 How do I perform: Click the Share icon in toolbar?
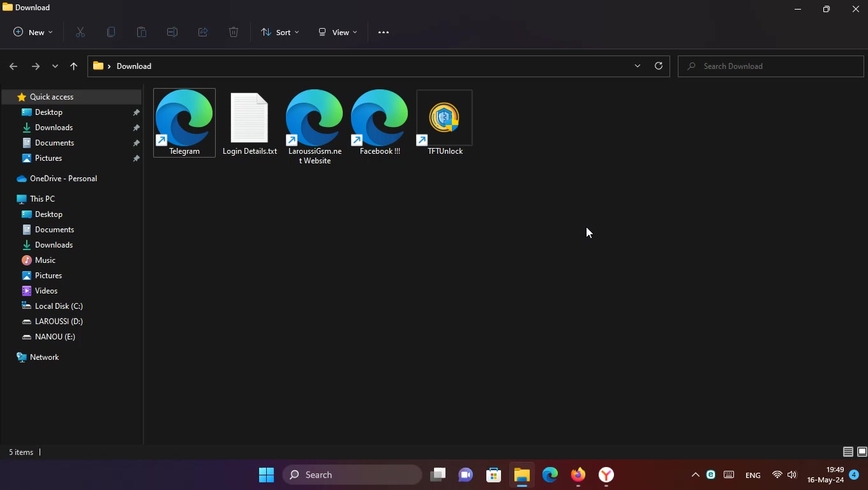[203, 33]
